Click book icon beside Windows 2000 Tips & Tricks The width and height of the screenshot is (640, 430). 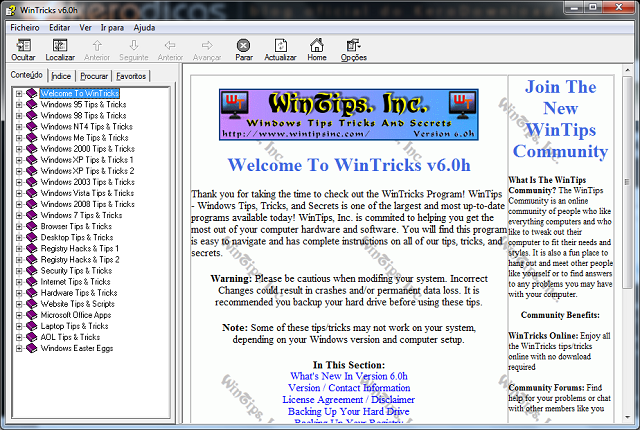pyautogui.click(x=31, y=149)
